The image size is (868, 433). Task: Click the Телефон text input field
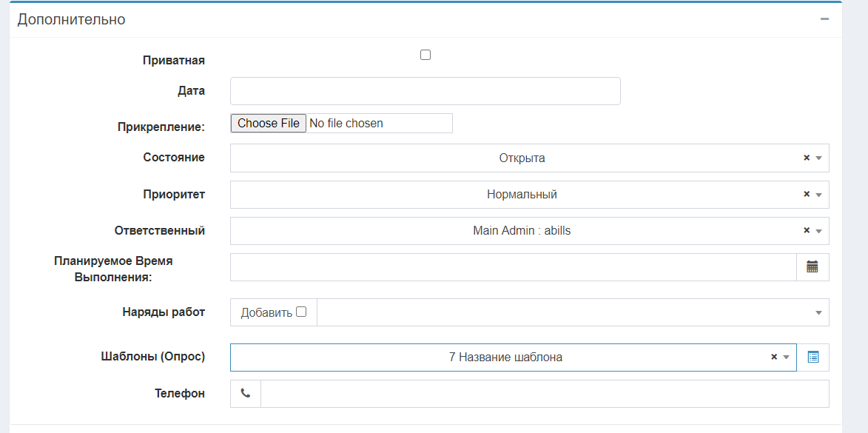point(544,394)
